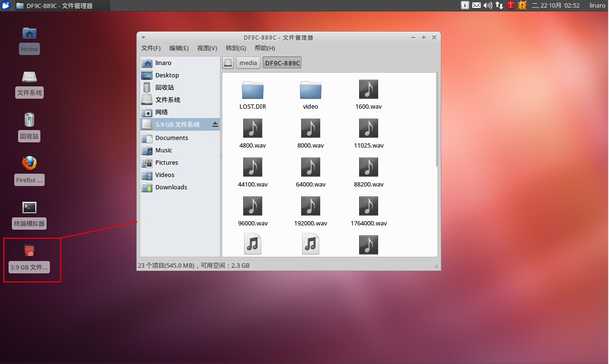609x364 pixels.
Task: Open the 转到(G) menu
Action: [x=236, y=48]
